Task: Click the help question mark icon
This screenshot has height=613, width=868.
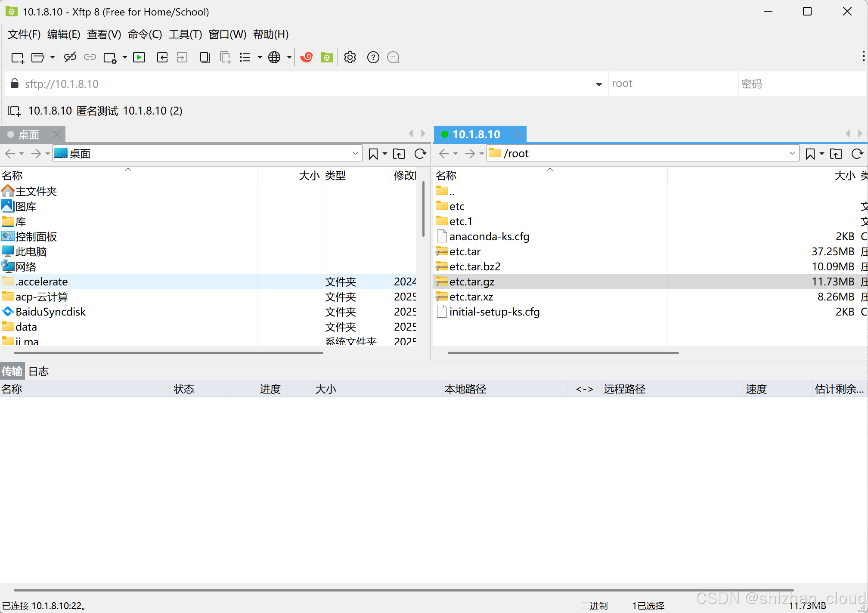Action: coord(373,58)
